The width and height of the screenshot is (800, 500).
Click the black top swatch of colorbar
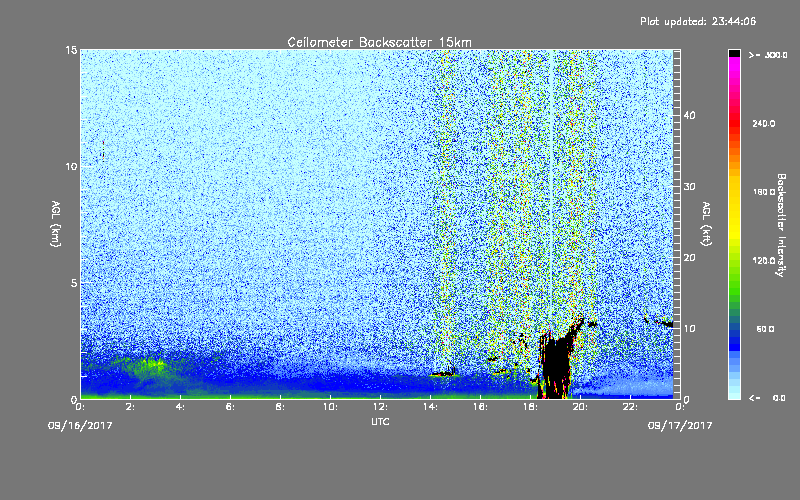coord(734,53)
